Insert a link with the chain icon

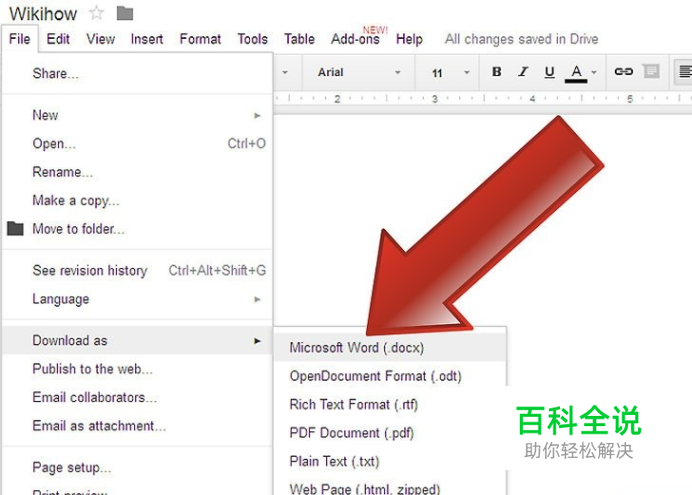point(624,71)
